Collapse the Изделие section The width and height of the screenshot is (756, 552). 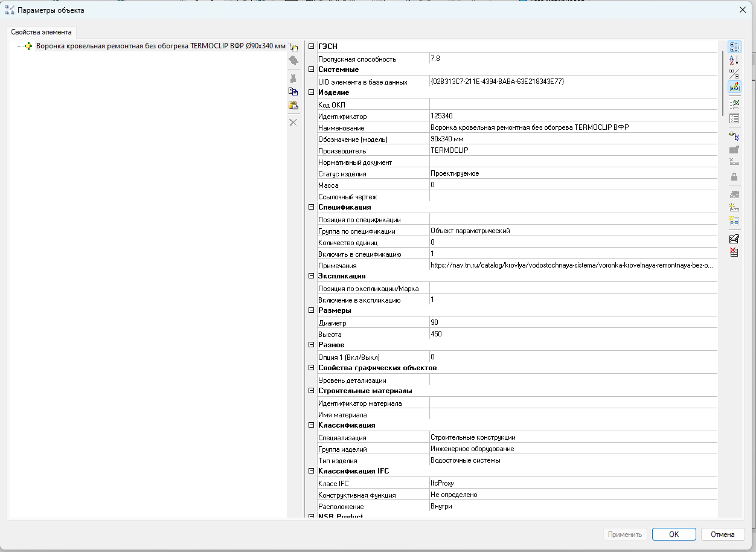(312, 92)
